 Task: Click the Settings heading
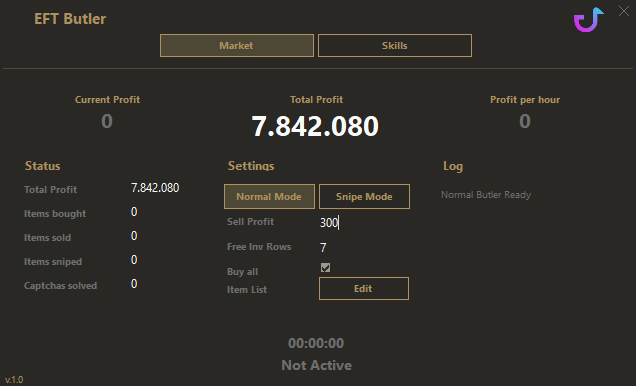click(x=251, y=166)
